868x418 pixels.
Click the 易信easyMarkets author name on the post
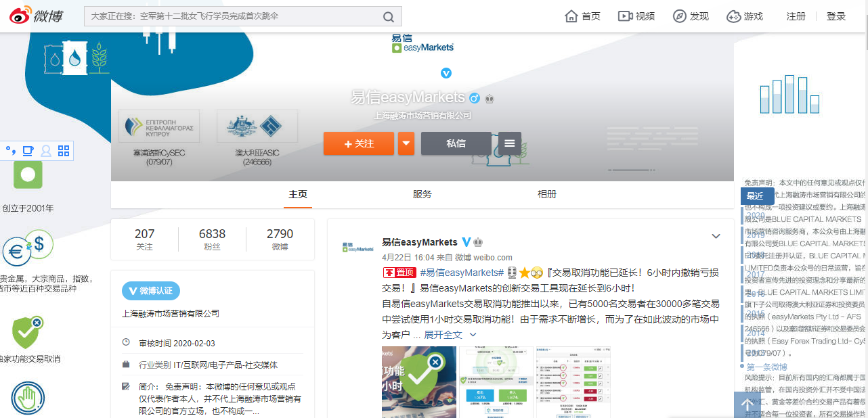pos(420,242)
